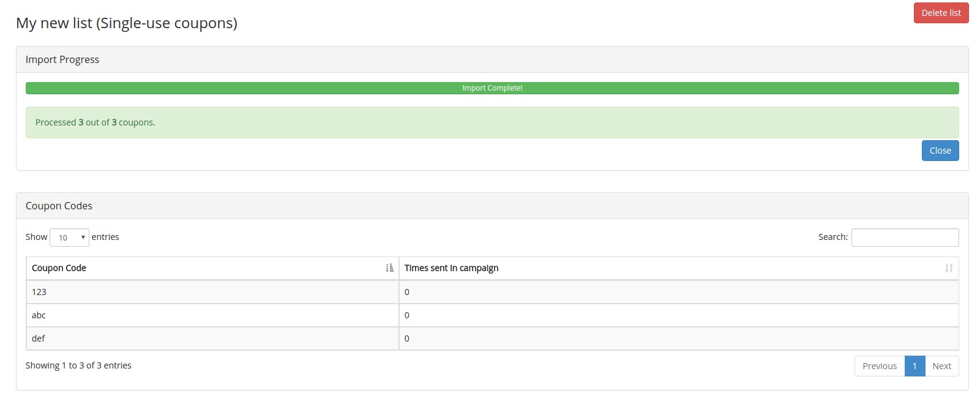Open the show entries dropdown

click(69, 238)
